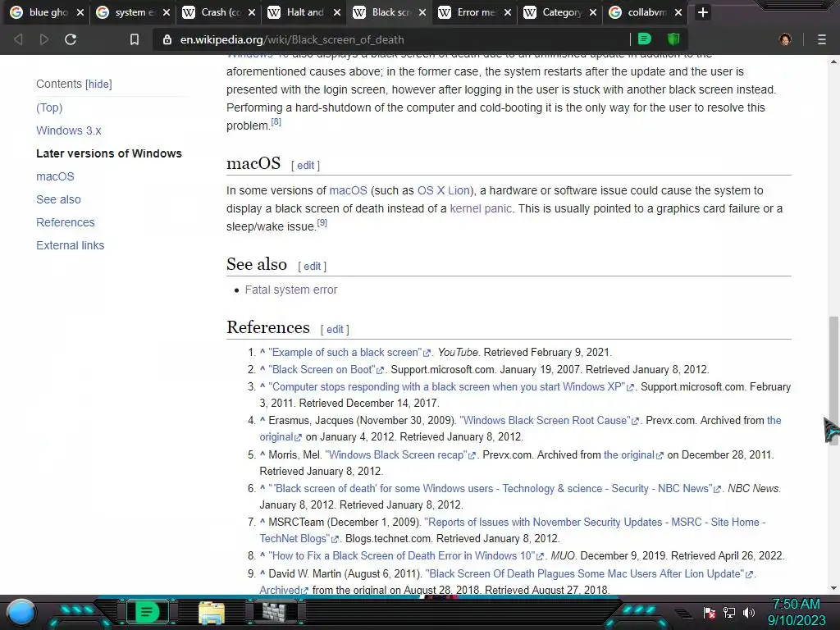Viewport: 840px width, 630px height.
Task: Close the 'Black scr' tab
Action: (x=422, y=12)
